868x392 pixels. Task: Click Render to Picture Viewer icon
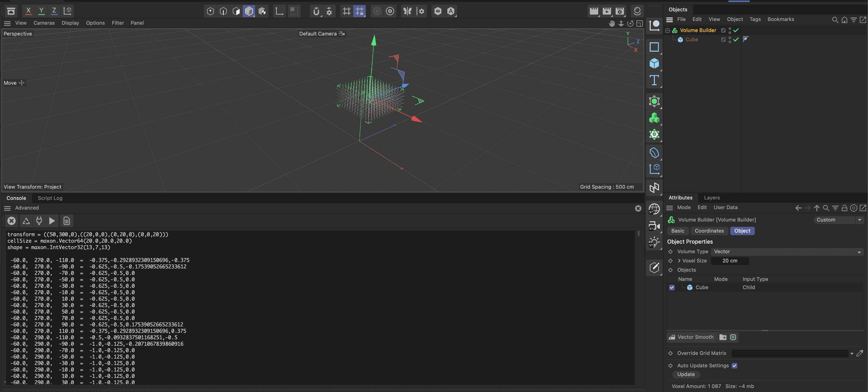pyautogui.click(x=607, y=11)
